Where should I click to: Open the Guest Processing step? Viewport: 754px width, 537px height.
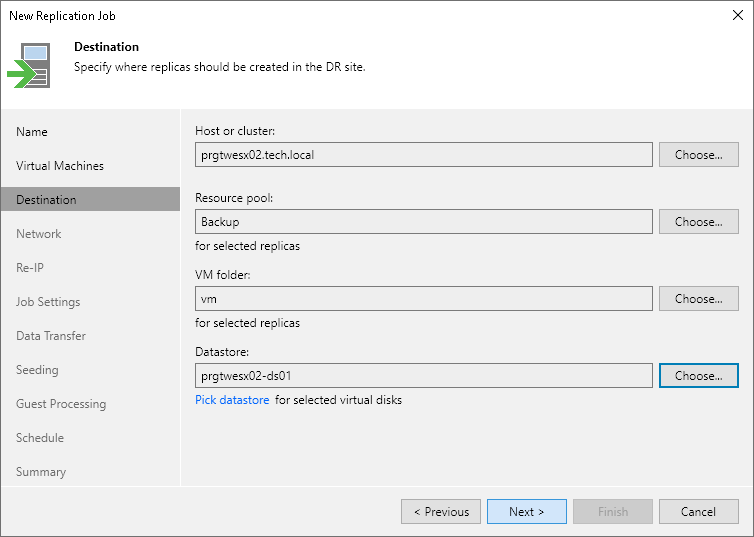61,404
